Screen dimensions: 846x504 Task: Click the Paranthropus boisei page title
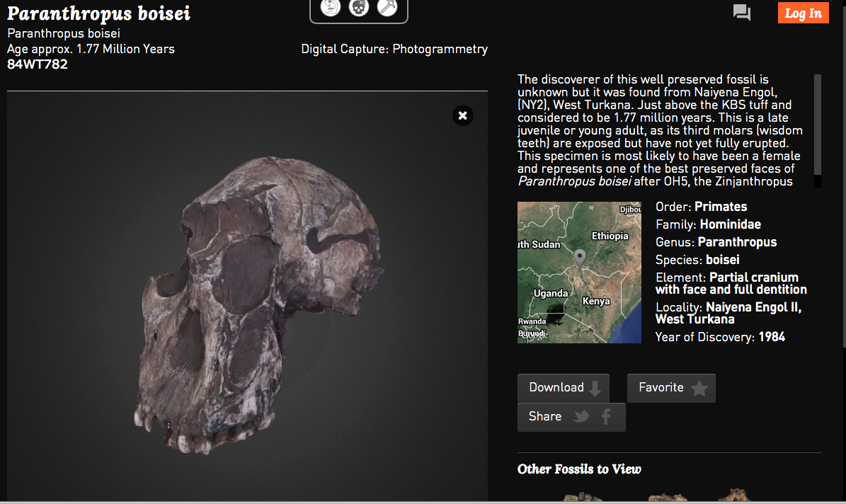tap(98, 13)
